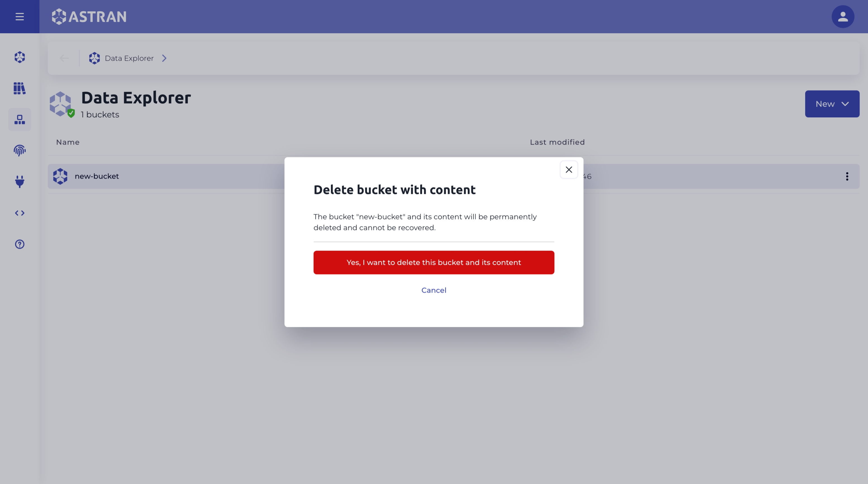Click the user profile icon in top right
The height and width of the screenshot is (484, 868).
843,17
